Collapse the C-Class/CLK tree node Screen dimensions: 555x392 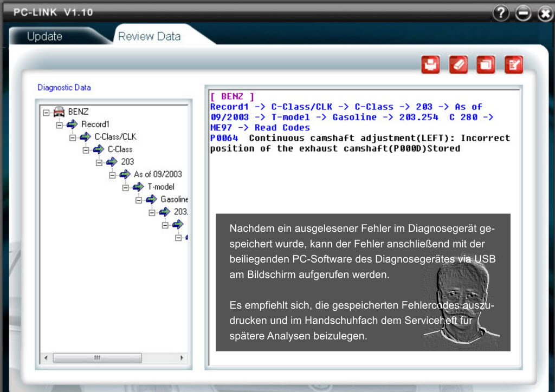tap(73, 138)
